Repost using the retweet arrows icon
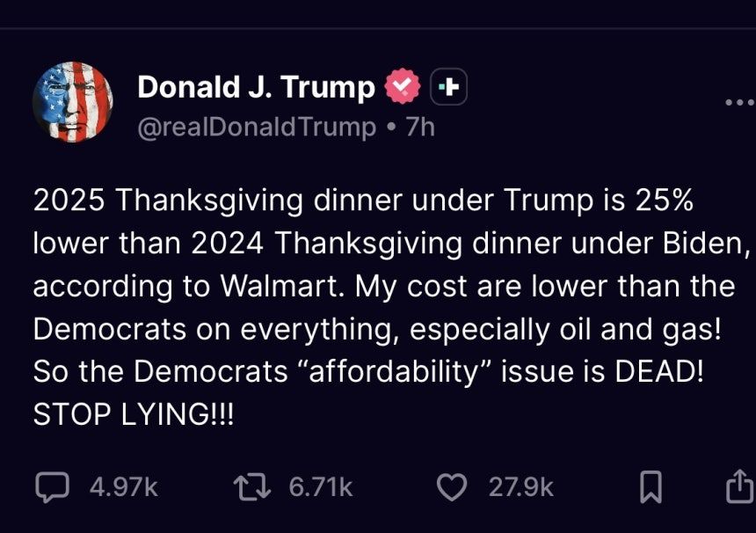Image resolution: width=756 pixels, height=533 pixels. (x=254, y=486)
